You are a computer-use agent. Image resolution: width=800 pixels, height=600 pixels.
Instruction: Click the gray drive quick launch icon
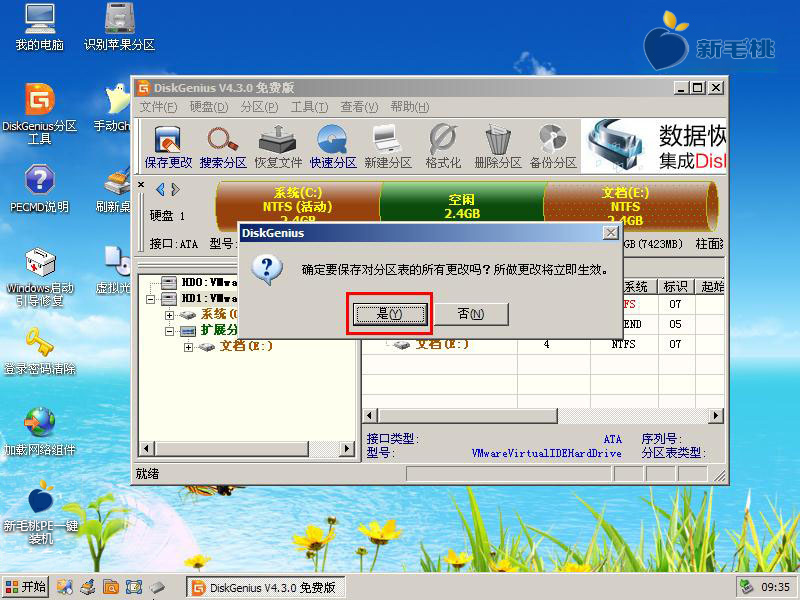(157, 587)
